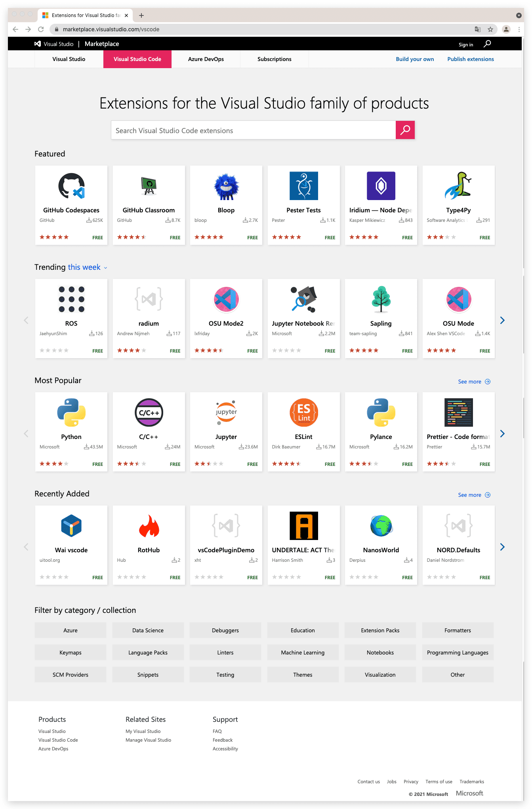Filter by the Themes category
Screen dimensions: 532x809
(x=303, y=675)
